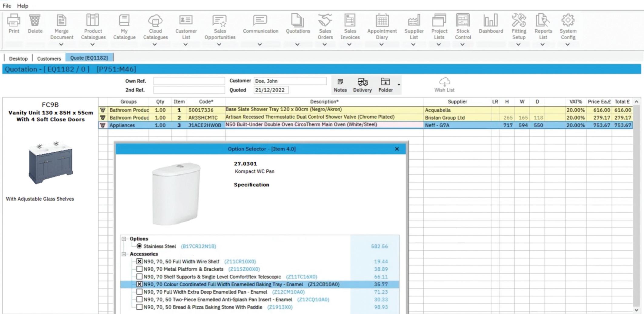Open the Help menu

coord(22,6)
